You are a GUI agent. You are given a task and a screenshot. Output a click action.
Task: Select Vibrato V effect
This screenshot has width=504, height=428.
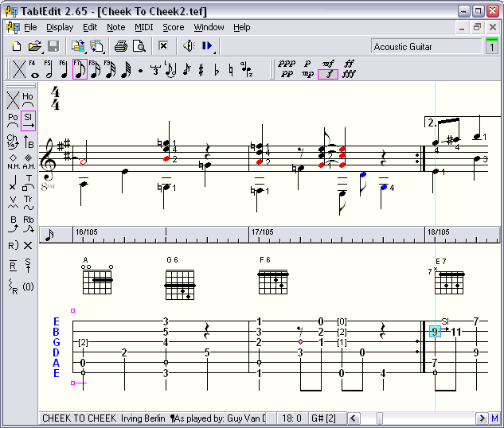click(x=13, y=203)
